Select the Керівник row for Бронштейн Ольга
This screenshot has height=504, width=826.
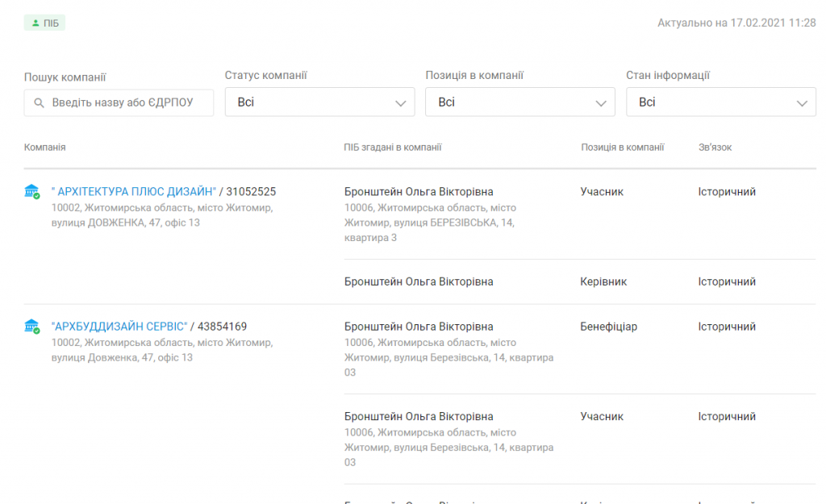[x=603, y=282]
